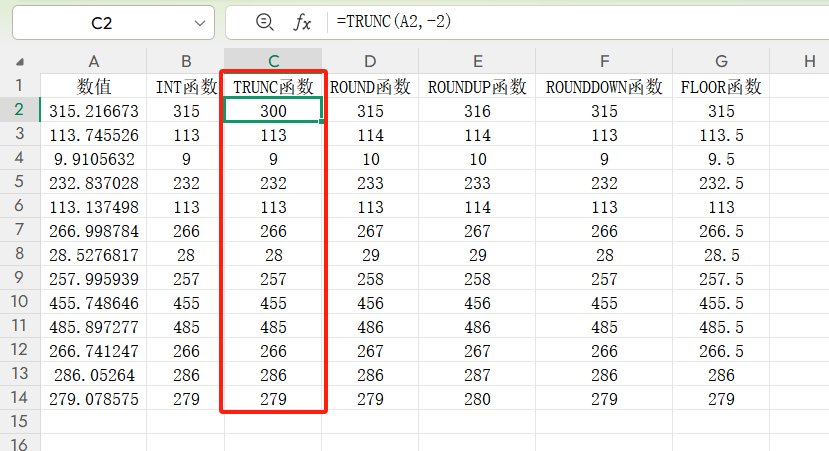Screen dimensions: 829x451
Task: Click the ROUNDDOWN函数 header cell
Action: click(604, 86)
